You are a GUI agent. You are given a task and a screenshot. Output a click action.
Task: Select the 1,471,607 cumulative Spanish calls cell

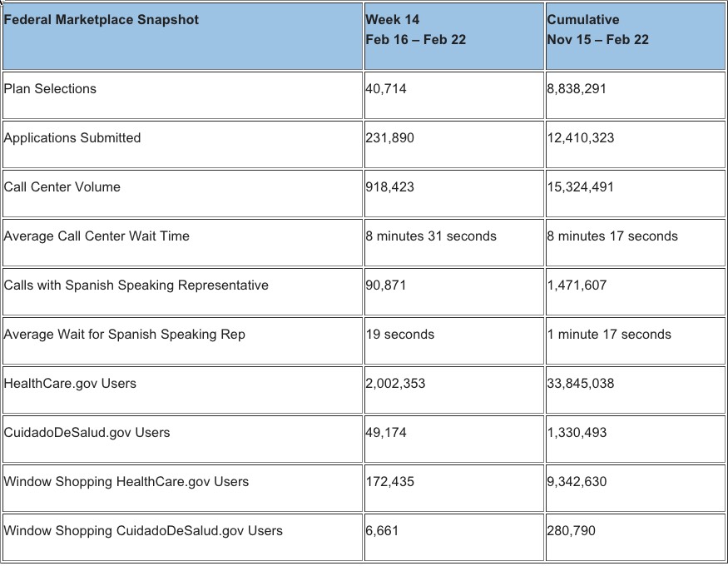click(x=577, y=285)
